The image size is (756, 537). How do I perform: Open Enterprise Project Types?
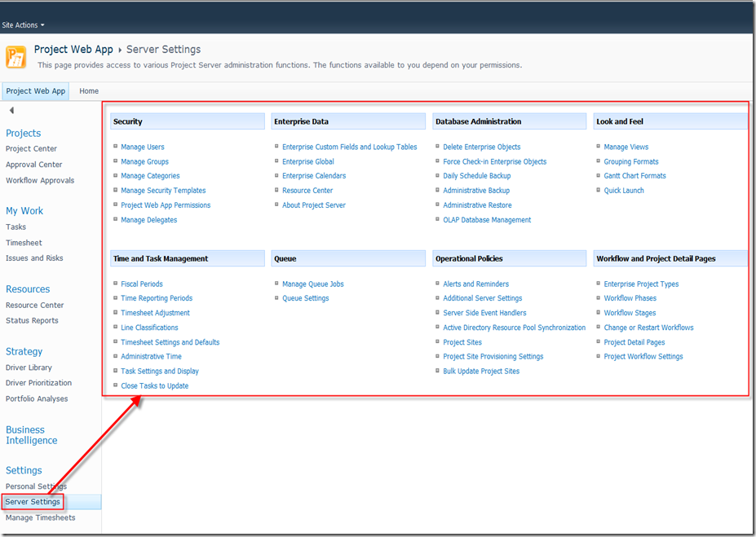(x=641, y=284)
